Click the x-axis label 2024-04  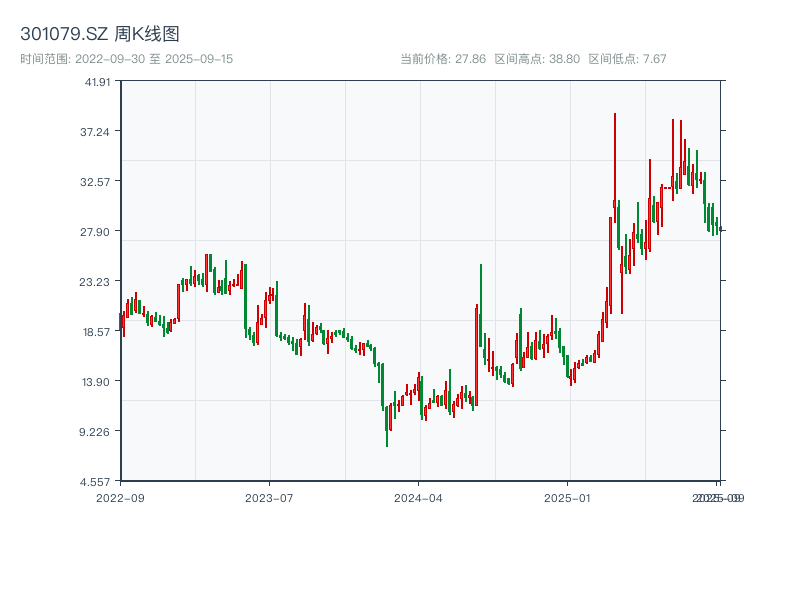tap(418, 498)
